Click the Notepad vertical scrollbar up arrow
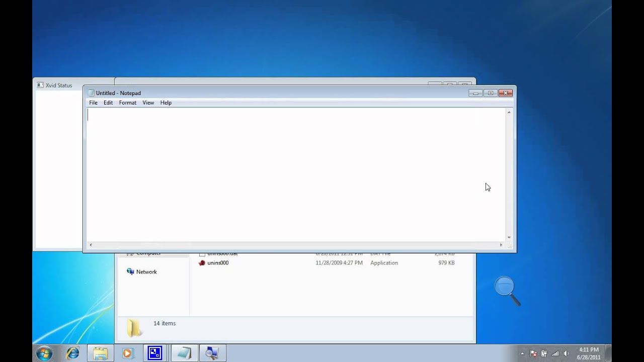 pos(509,112)
